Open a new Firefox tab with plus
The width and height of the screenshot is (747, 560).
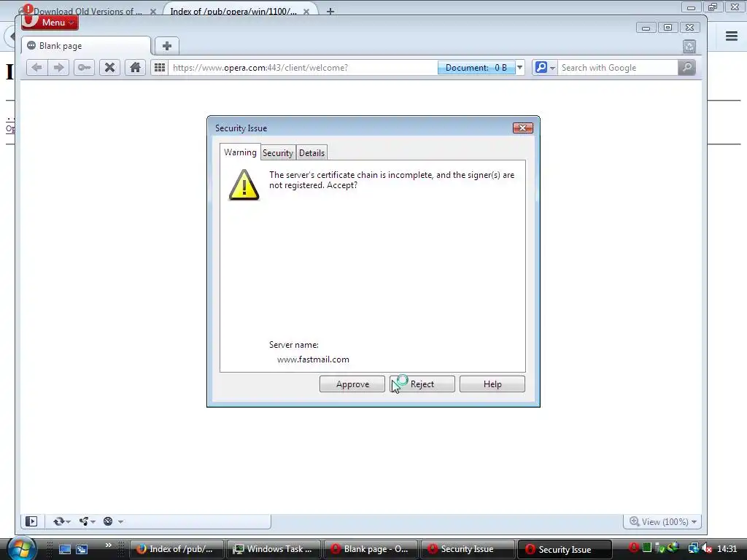pyautogui.click(x=330, y=11)
